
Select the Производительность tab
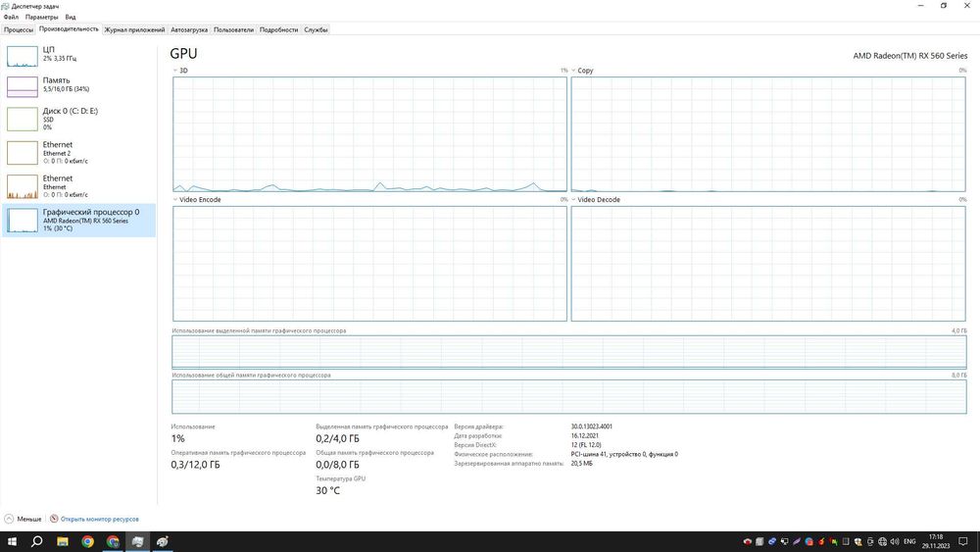pos(69,28)
